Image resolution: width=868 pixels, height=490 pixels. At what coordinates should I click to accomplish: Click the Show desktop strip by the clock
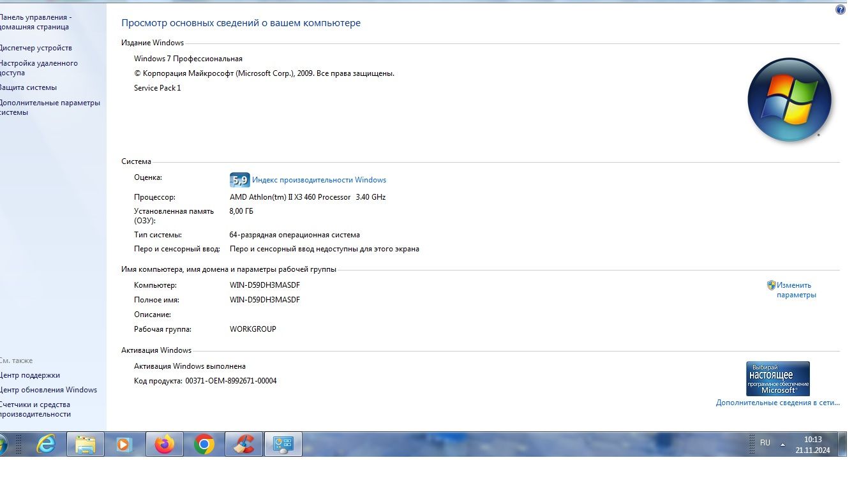842,444
